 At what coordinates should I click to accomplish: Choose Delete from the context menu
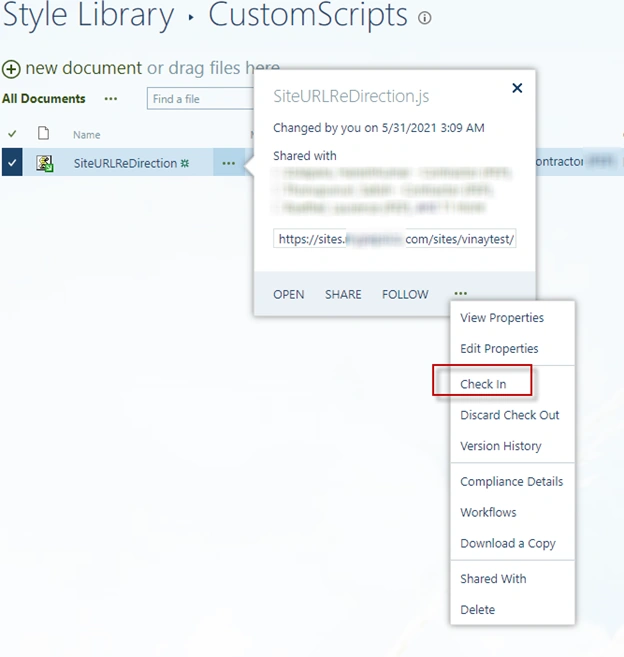click(x=477, y=610)
